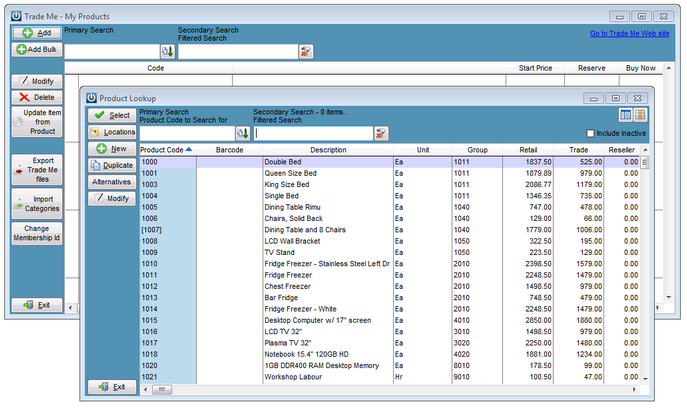Screen dimensions: 687x408
Task: Sort by the Product Code column header
Action: coord(168,150)
